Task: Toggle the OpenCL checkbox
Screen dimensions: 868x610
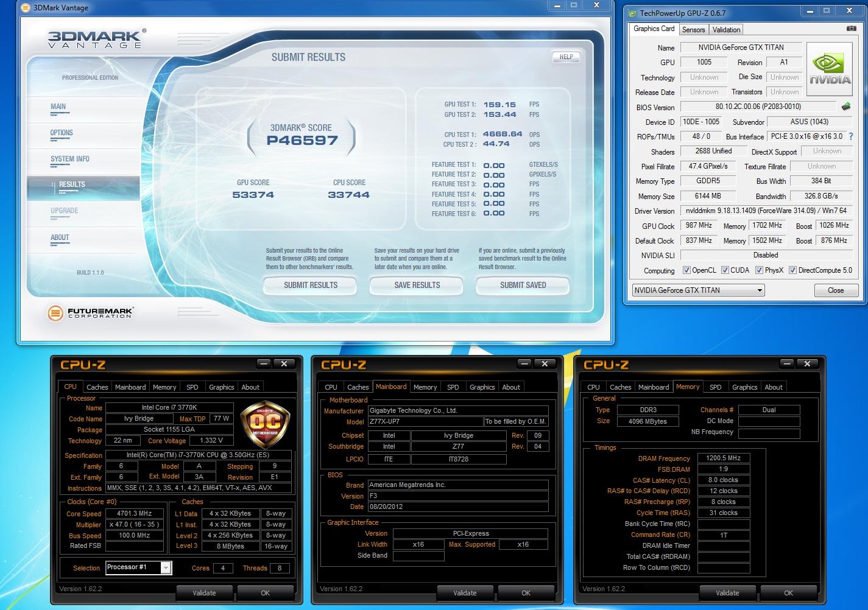Action: coord(686,270)
